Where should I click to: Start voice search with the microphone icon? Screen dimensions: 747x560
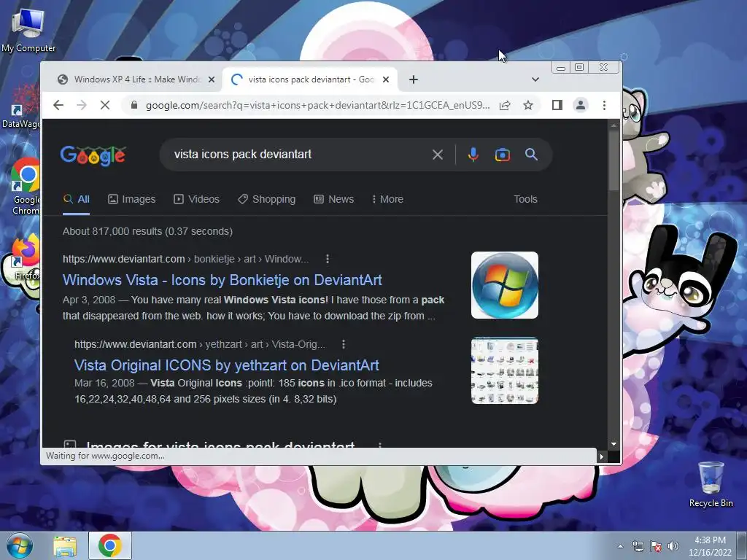pyautogui.click(x=473, y=155)
